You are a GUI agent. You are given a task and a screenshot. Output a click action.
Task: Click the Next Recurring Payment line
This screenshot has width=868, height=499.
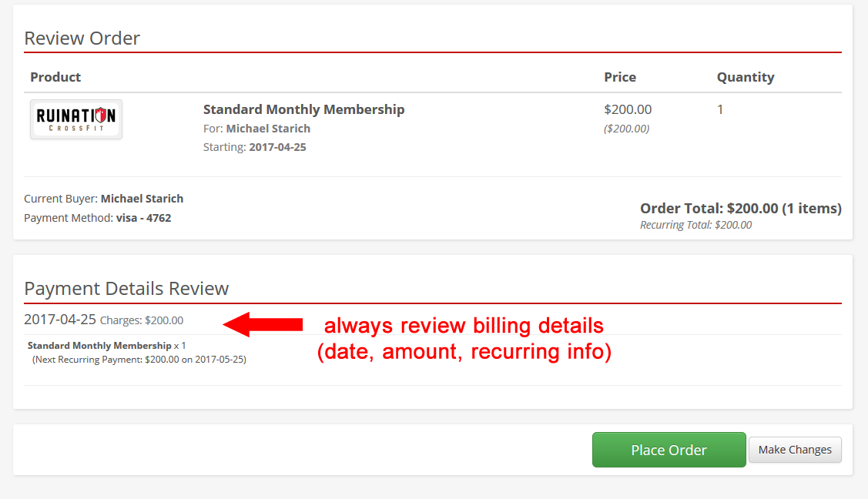(139, 359)
